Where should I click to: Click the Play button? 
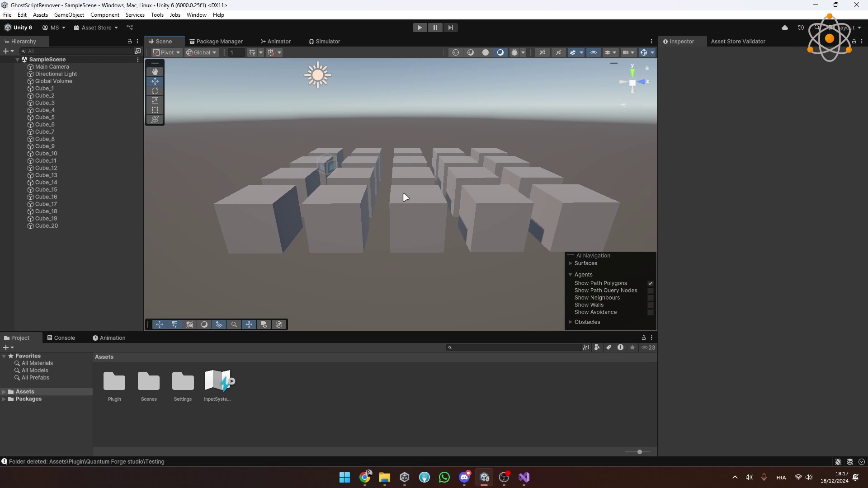click(x=420, y=28)
